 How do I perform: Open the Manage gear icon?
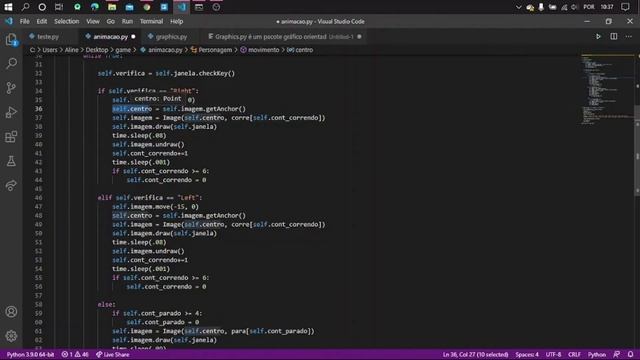11,336
